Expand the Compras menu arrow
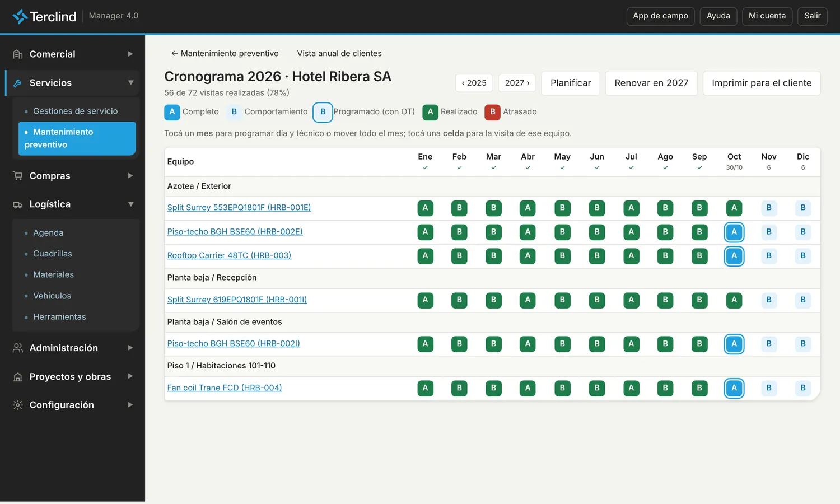The width and height of the screenshot is (840, 504). click(130, 176)
